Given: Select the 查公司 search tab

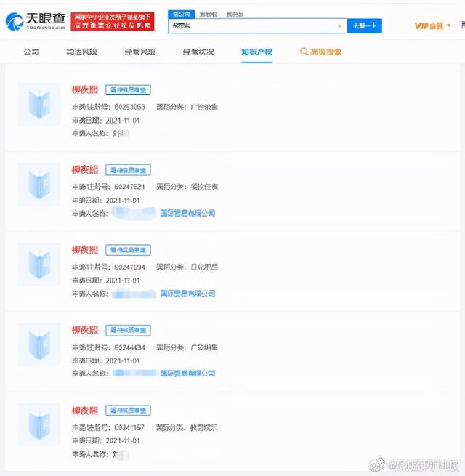Looking at the screenshot, I should pyautogui.click(x=181, y=14).
